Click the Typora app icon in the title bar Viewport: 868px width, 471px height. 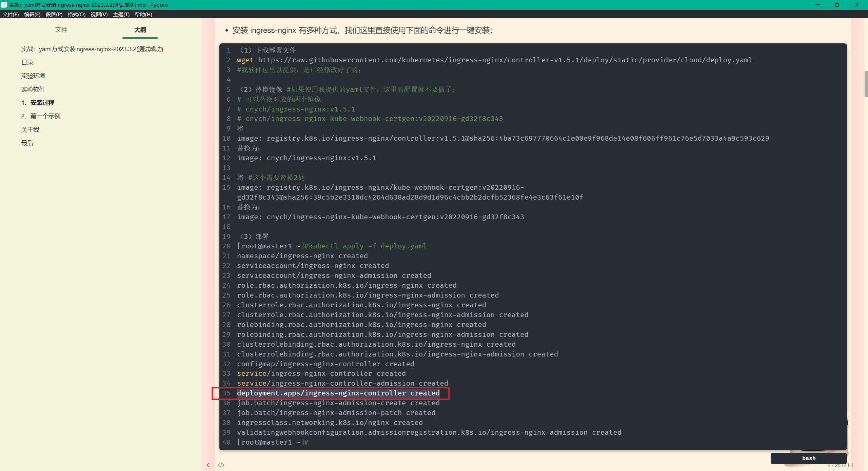pyautogui.click(x=4, y=5)
